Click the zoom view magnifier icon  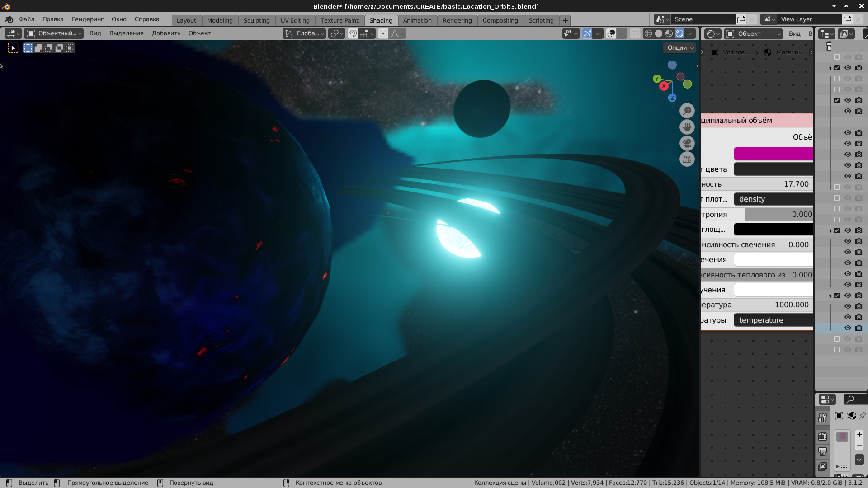tap(687, 111)
